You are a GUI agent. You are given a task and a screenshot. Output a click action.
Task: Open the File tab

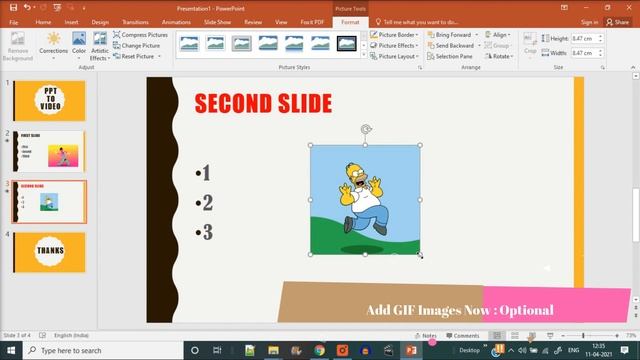pos(13,22)
